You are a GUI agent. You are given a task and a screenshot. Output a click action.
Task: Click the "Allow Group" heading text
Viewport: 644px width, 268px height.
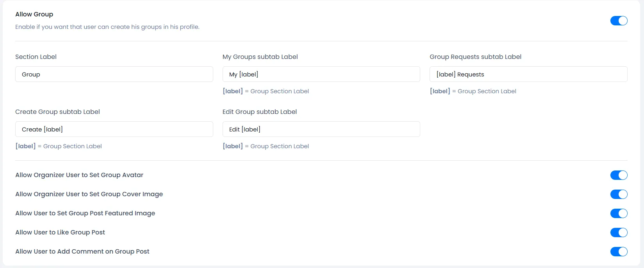click(x=34, y=14)
